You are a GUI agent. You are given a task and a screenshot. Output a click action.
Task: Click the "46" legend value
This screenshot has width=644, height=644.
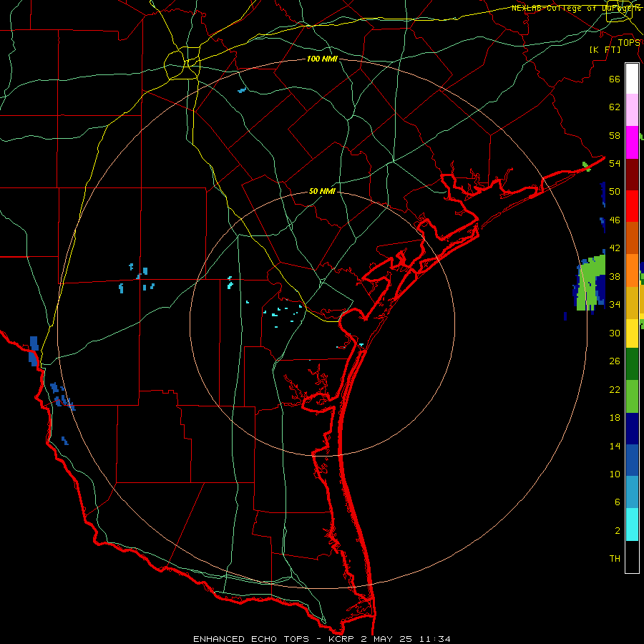(x=615, y=220)
